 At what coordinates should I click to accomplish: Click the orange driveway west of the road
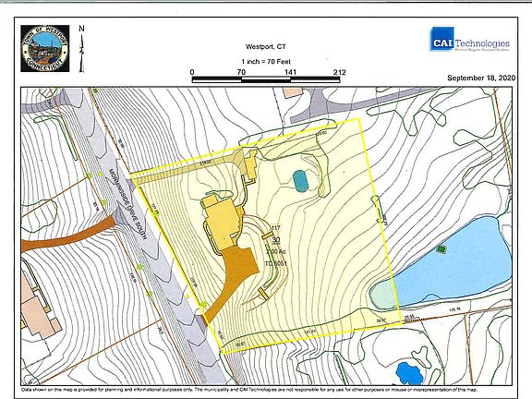coord(67,234)
